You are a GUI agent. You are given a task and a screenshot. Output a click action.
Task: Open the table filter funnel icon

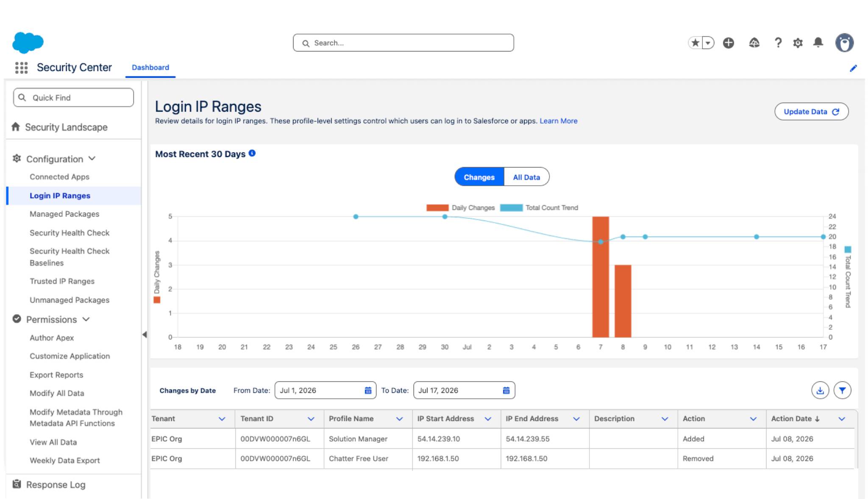pyautogui.click(x=842, y=391)
